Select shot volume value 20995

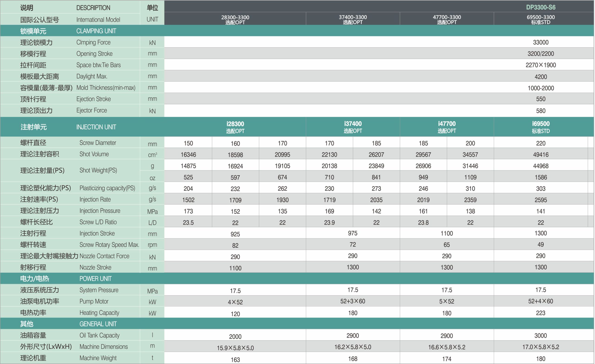[x=282, y=155]
